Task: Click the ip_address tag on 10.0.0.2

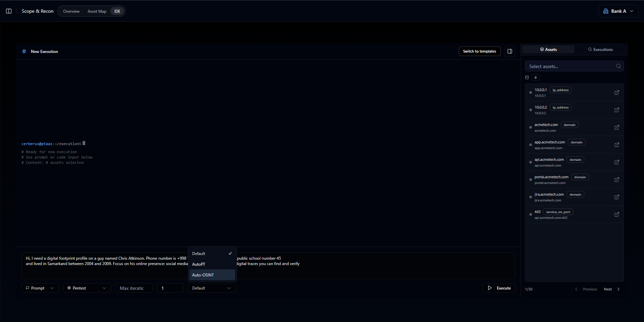Action: 560,107
